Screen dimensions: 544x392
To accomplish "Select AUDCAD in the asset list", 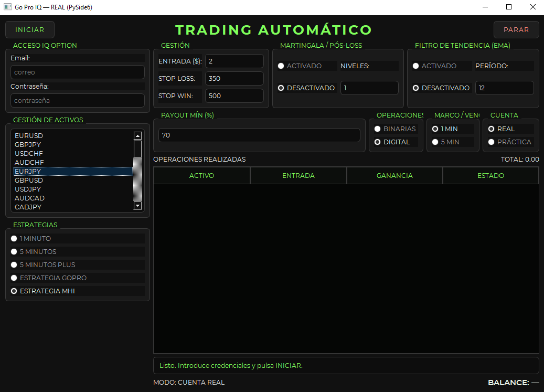I will point(73,198).
